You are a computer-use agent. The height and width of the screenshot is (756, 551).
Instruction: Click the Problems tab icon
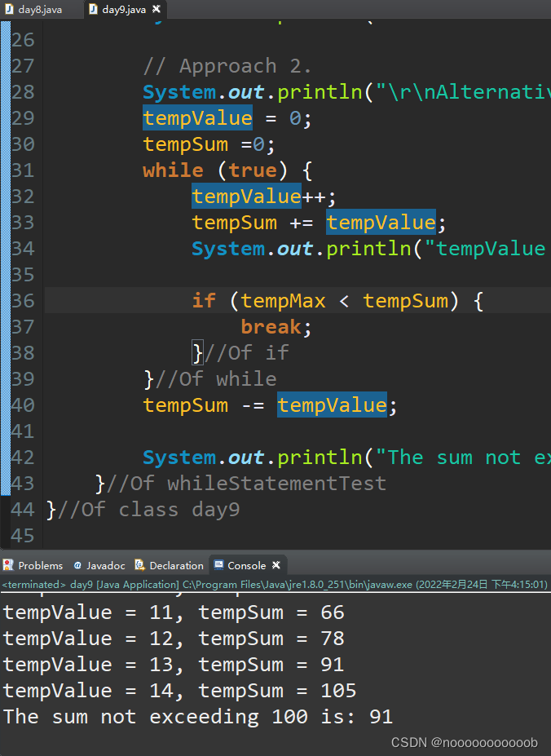8,564
